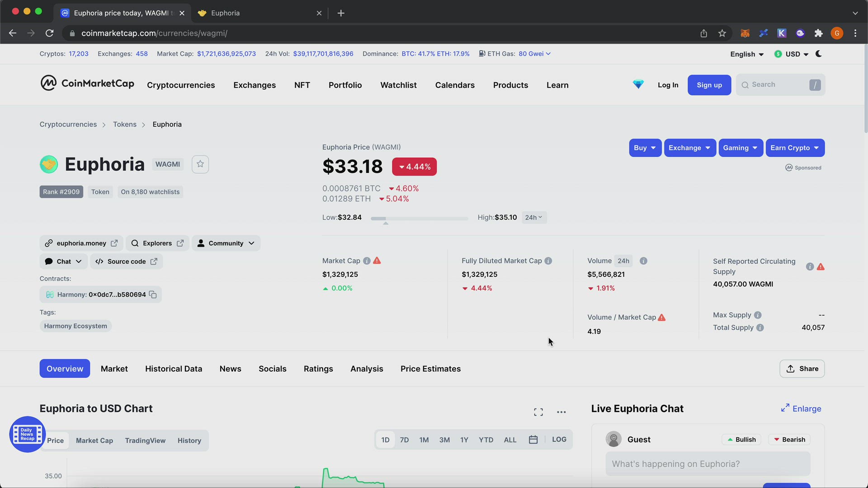Click the browser share icon
Image resolution: width=868 pixels, height=488 pixels.
coord(703,33)
